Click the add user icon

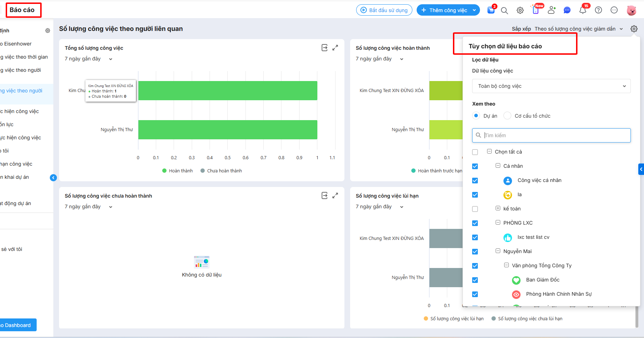551,10
